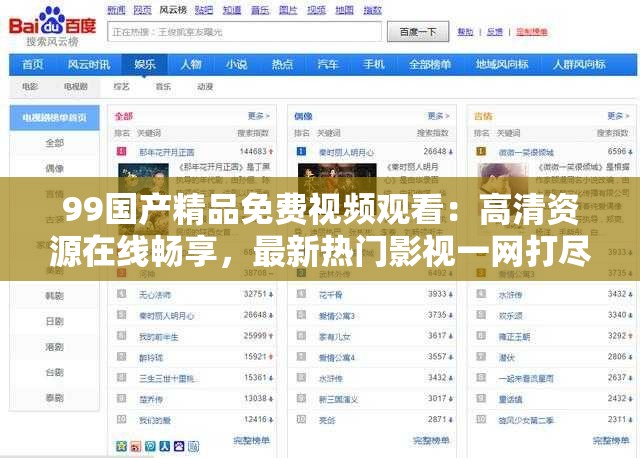Open the 地域风向标 tab
The height and width of the screenshot is (458, 640).
tap(502, 64)
